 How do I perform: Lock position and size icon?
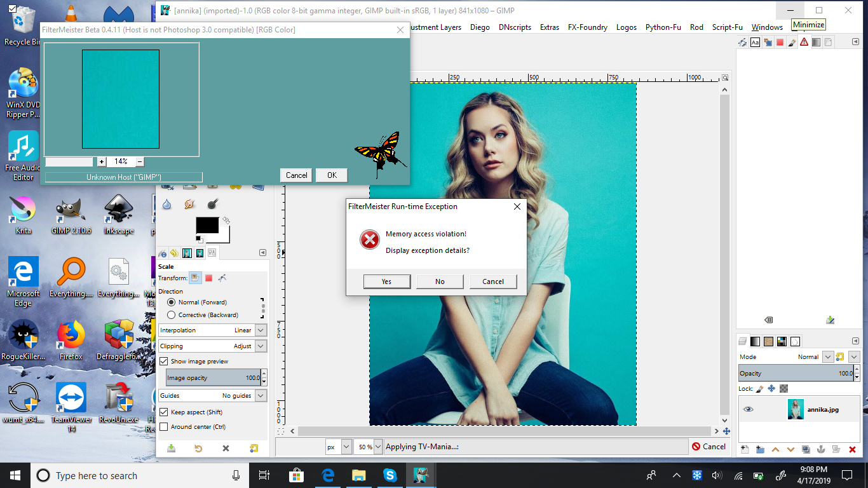click(x=771, y=388)
